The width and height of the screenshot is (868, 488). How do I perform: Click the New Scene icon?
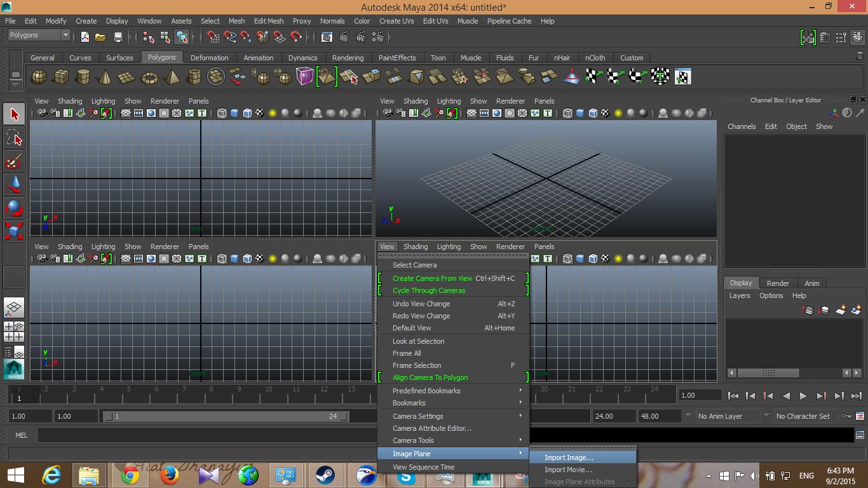(85, 37)
